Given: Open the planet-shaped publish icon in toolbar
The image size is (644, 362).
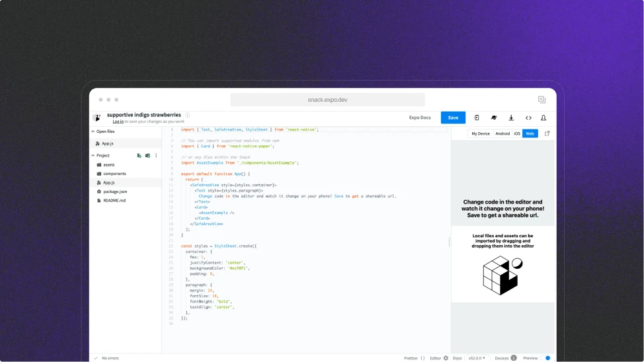Looking at the screenshot, I should coord(494,118).
